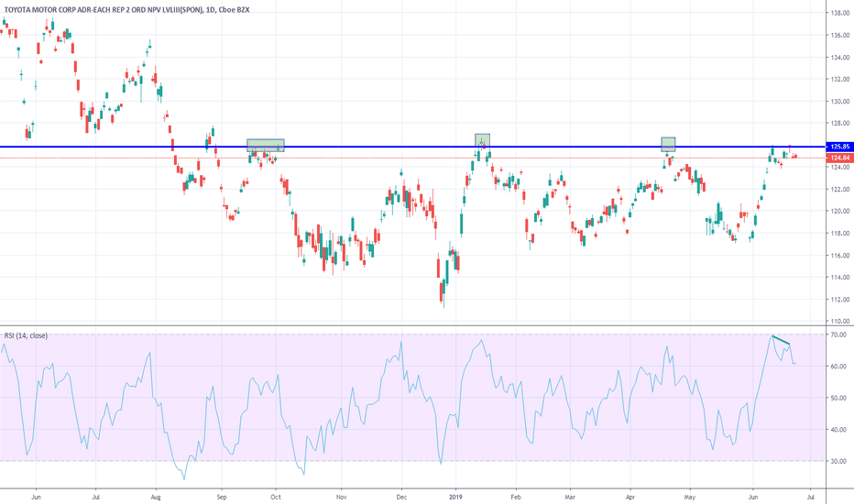
Task: Click the 112.00 price axis label
Action: tap(840, 299)
